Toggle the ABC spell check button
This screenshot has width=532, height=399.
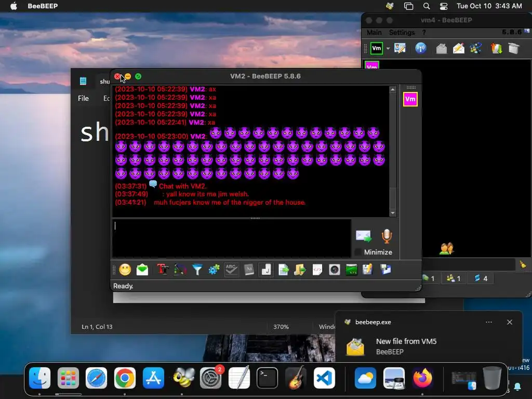(x=231, y=270)
